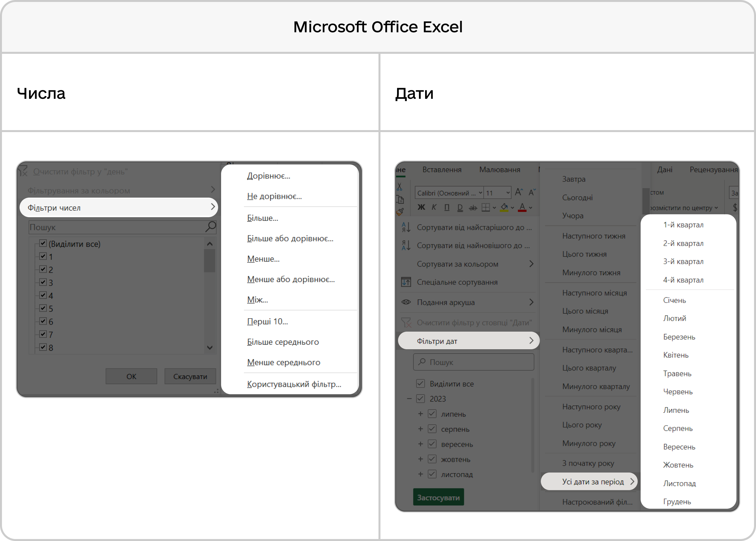The width and height of the screenshot is (756, 541).
Task: Click the search magnifier icon in Пошук
Action: [x=211, y=227]
